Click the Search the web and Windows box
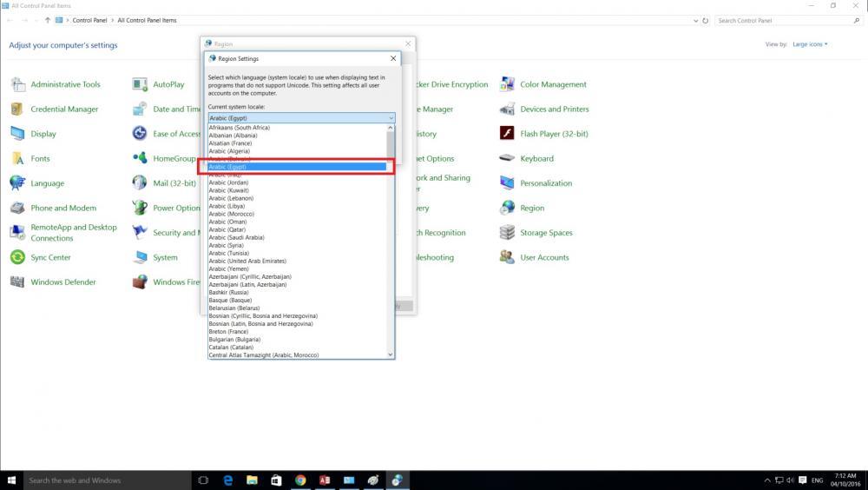 pos(107,480)
